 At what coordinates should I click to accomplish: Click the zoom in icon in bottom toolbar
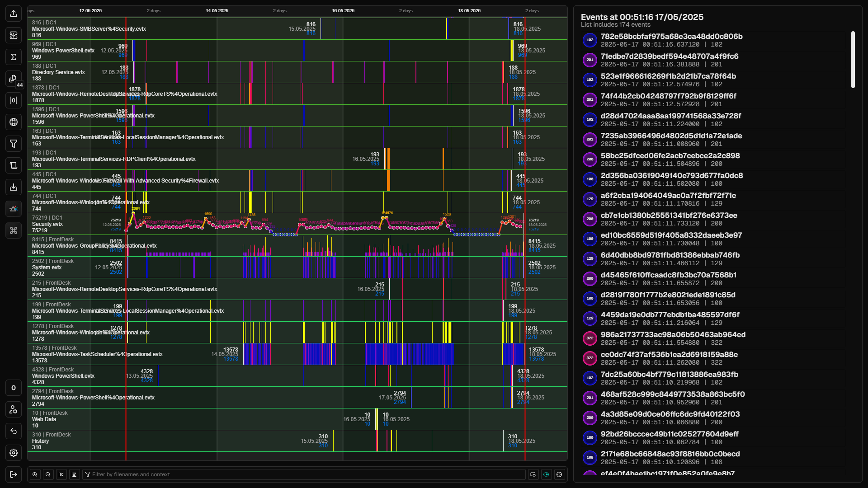pyautogui.click(x=35, y=474)
